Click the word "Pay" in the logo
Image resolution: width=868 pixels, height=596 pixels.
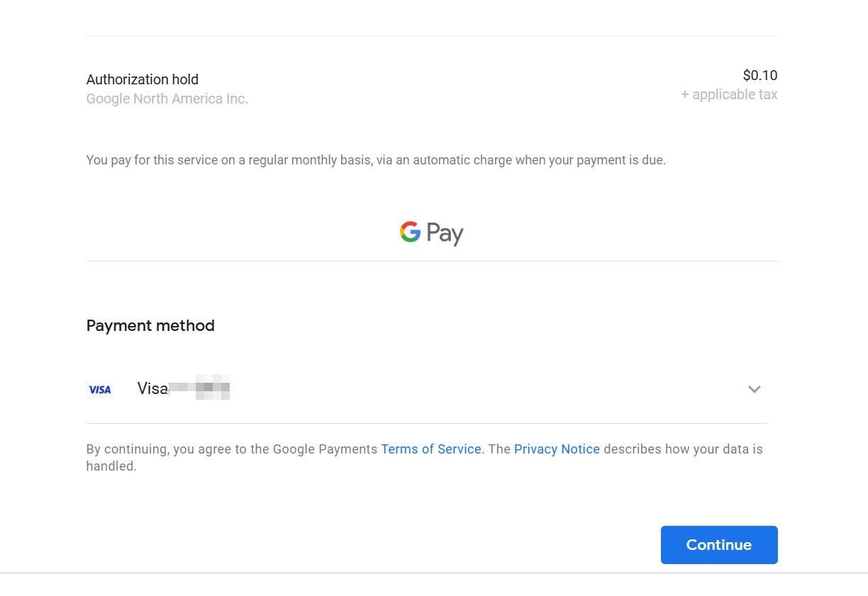(x=445, y=234)
